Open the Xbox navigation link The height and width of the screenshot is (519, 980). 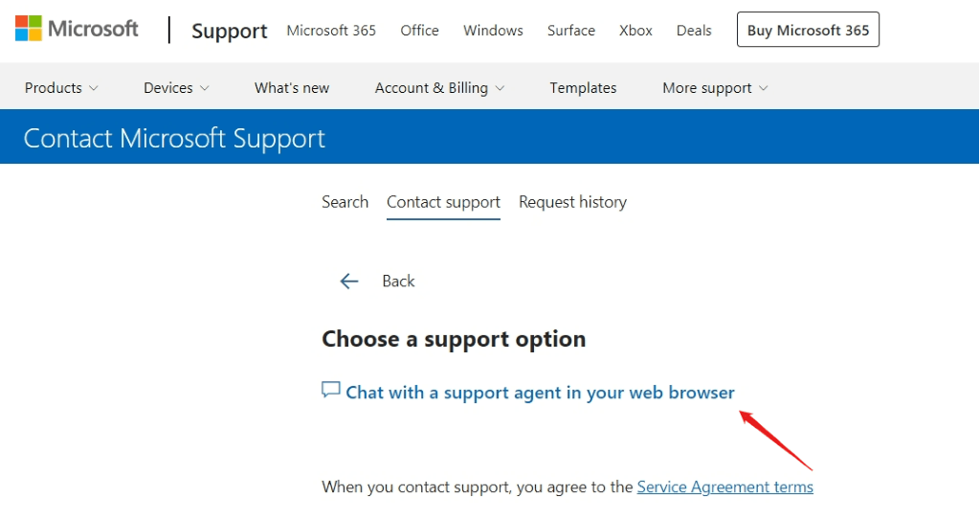635,30
